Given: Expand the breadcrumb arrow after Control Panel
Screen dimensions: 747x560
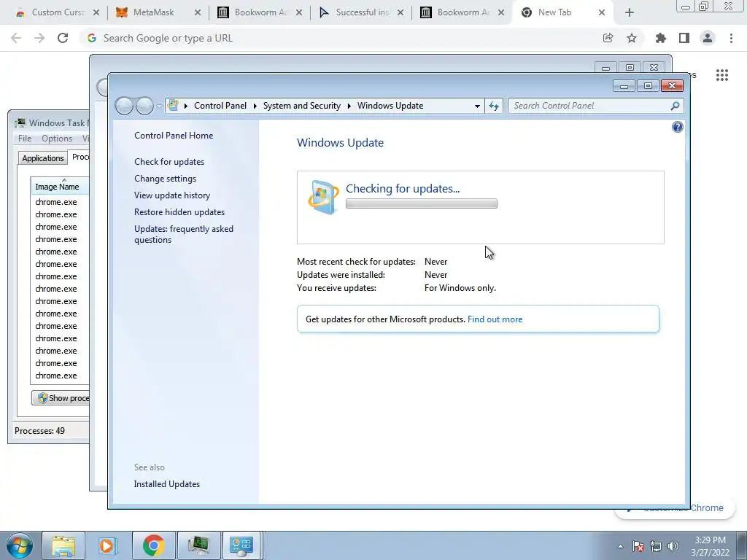Looking at the screenshot, I should tap(255, 106).
